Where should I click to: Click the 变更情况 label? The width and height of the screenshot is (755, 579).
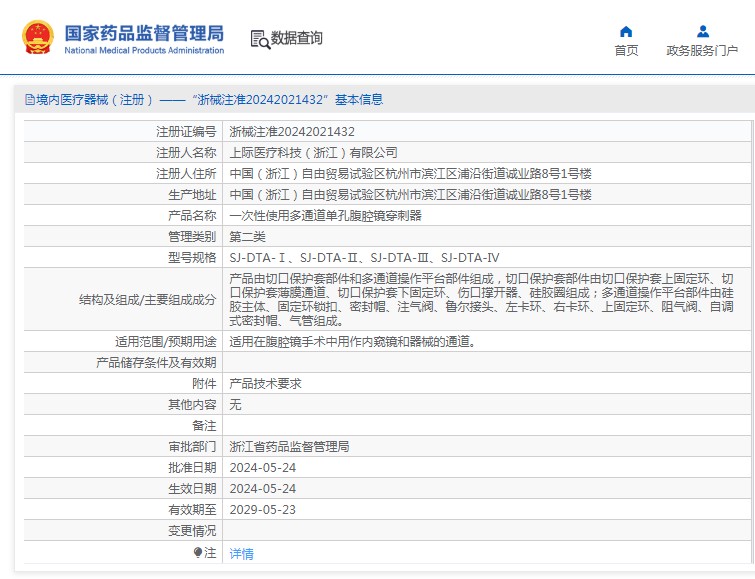tap(192, 531)
